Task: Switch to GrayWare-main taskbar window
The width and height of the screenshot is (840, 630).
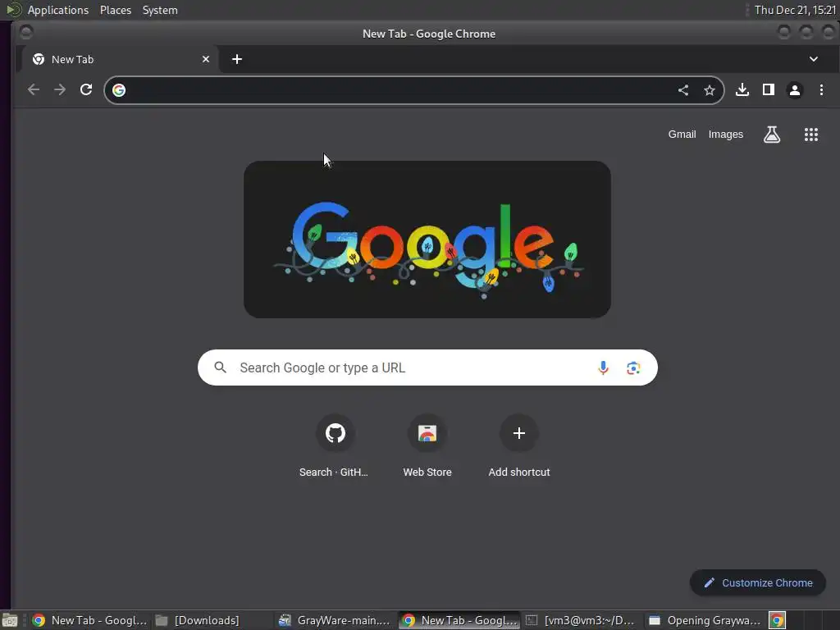Action: point(336,620)
